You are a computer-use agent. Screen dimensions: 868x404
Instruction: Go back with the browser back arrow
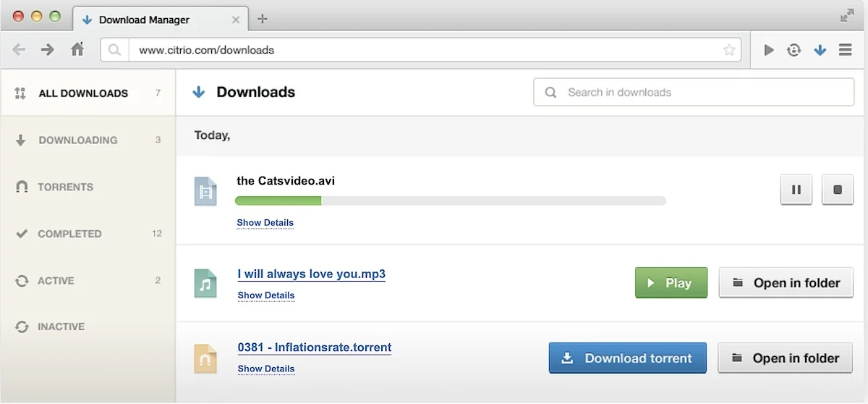coord(20,50)
